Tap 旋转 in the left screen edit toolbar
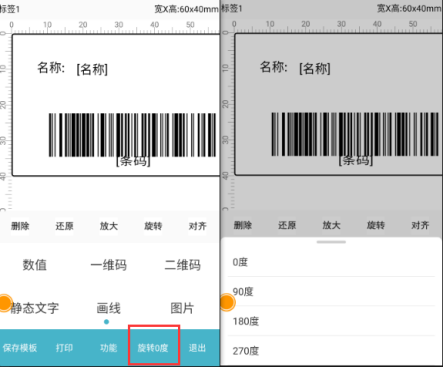The image size is (444, 367). 153,226
